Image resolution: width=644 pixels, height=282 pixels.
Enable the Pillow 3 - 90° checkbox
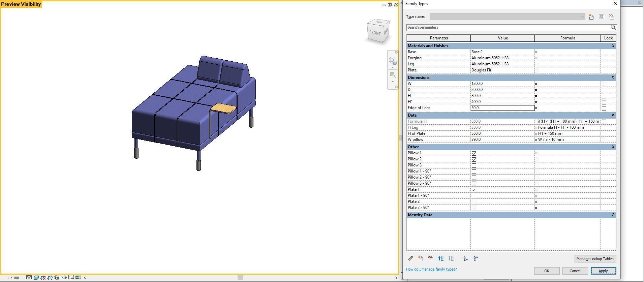point(474,184)
